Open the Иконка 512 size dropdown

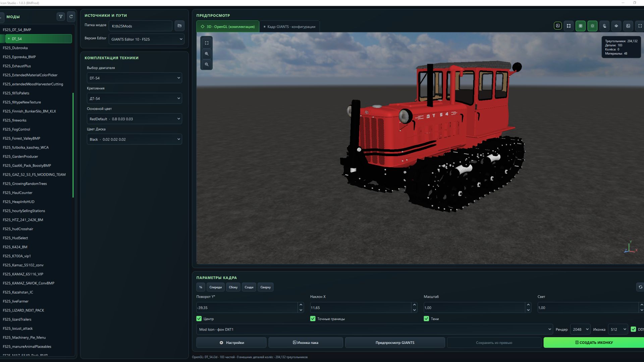618,329
